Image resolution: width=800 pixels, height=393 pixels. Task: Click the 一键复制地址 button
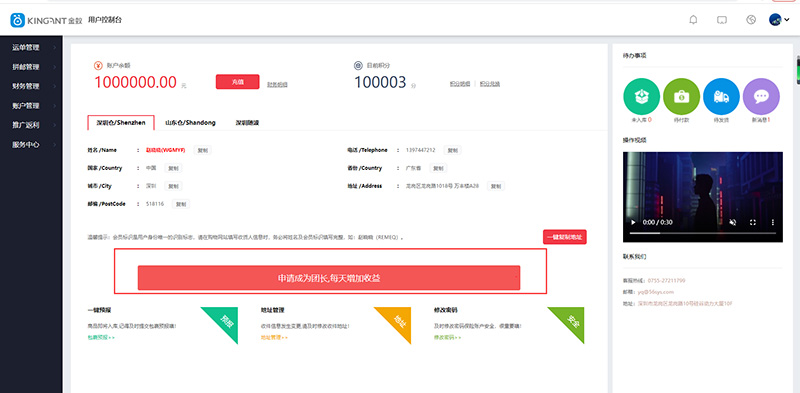click(x=565, y=237)
